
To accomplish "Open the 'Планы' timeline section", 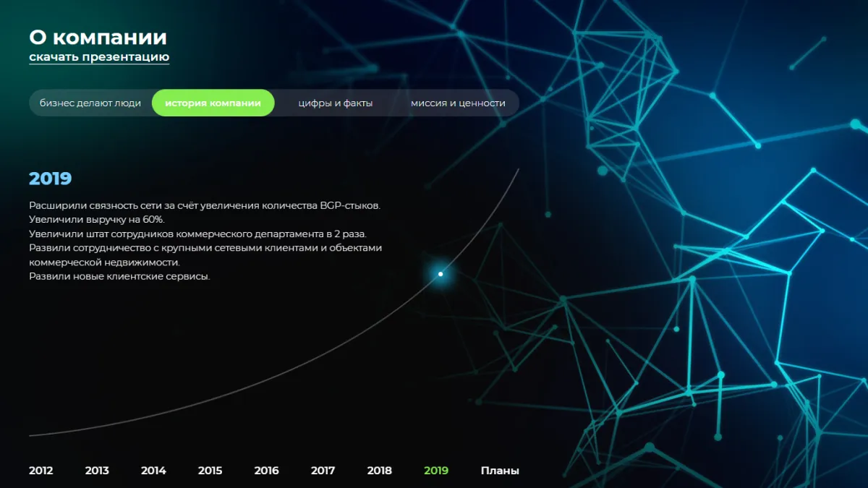I will coord(500,471).
